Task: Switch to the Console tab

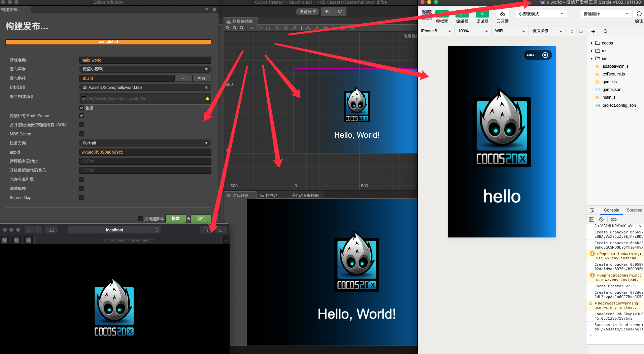Action: point(611,210)
